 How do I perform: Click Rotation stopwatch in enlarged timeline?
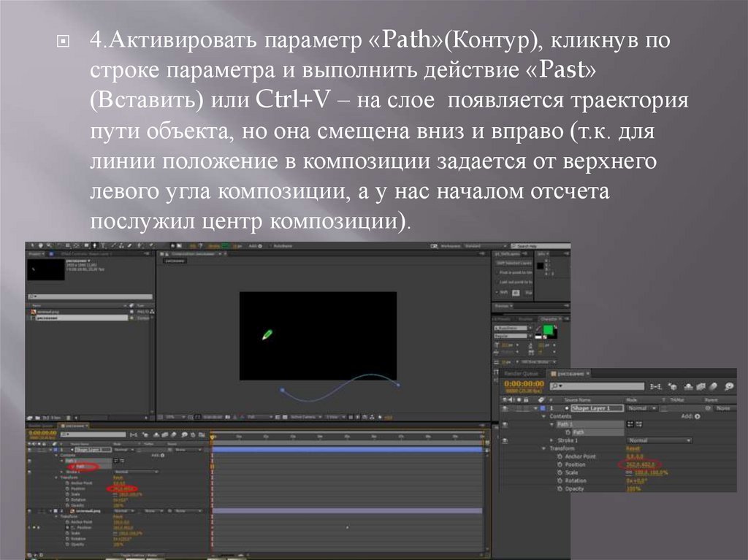(x=560, y=481)
